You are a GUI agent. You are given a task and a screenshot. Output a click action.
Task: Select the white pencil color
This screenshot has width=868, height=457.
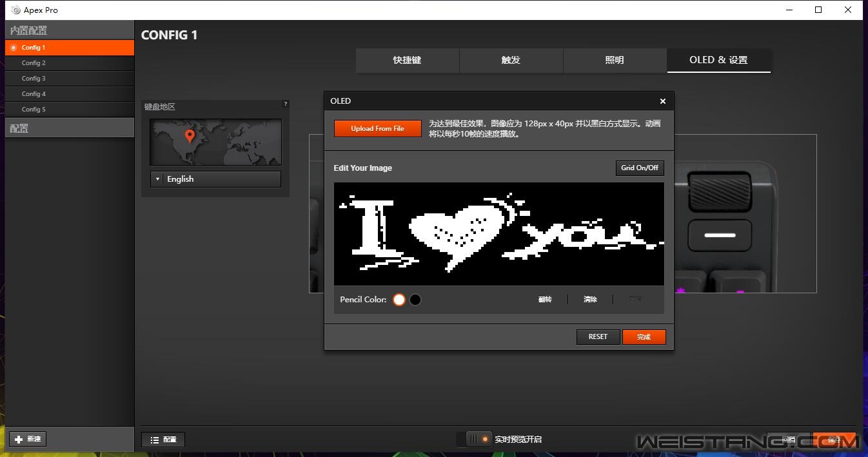click(399, 300)
